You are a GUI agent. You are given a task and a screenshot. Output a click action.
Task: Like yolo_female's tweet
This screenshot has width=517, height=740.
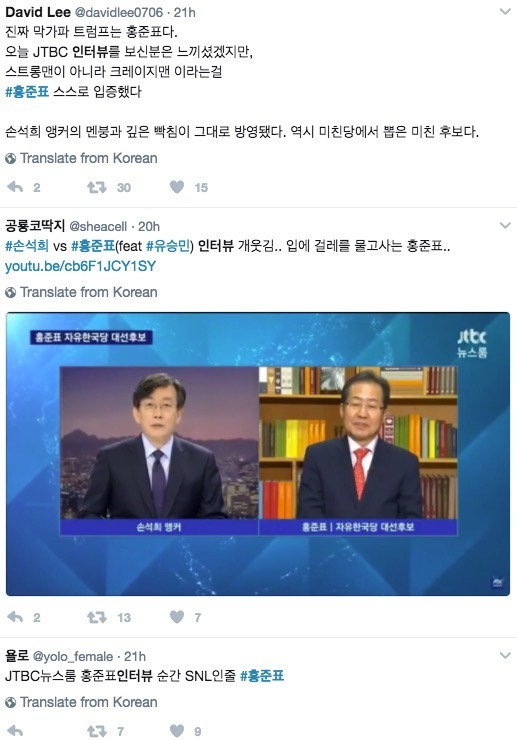tap(177, 731)
